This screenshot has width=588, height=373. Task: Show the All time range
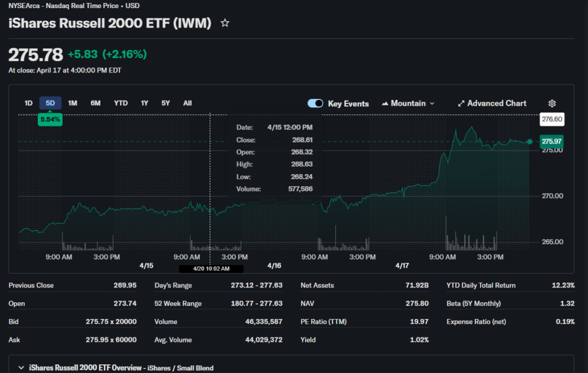click(187, 103)
